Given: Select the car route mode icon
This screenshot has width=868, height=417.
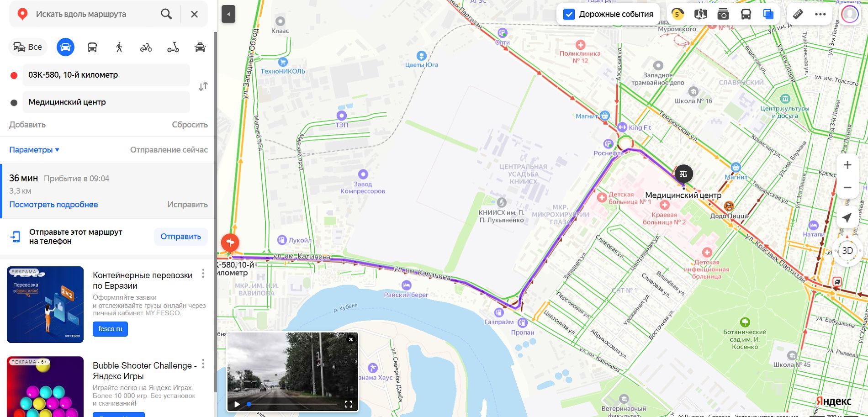Looking at the screenshot, I should [x=65, y=47].
